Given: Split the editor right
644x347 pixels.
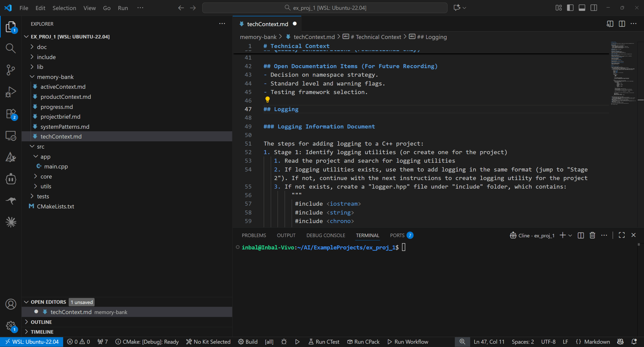Looking at the screenshot, I should click(622, 24).
